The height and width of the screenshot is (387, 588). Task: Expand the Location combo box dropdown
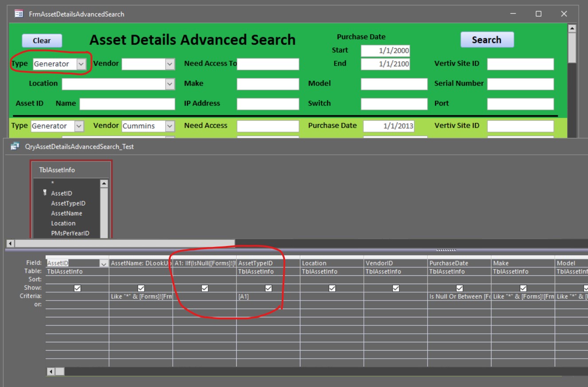[170, 84]
